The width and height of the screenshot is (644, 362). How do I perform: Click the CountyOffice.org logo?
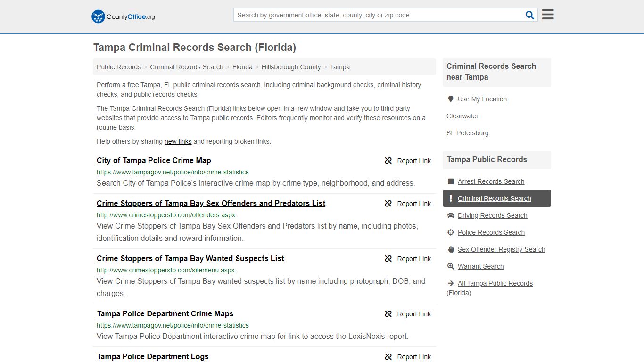point(123,16)
